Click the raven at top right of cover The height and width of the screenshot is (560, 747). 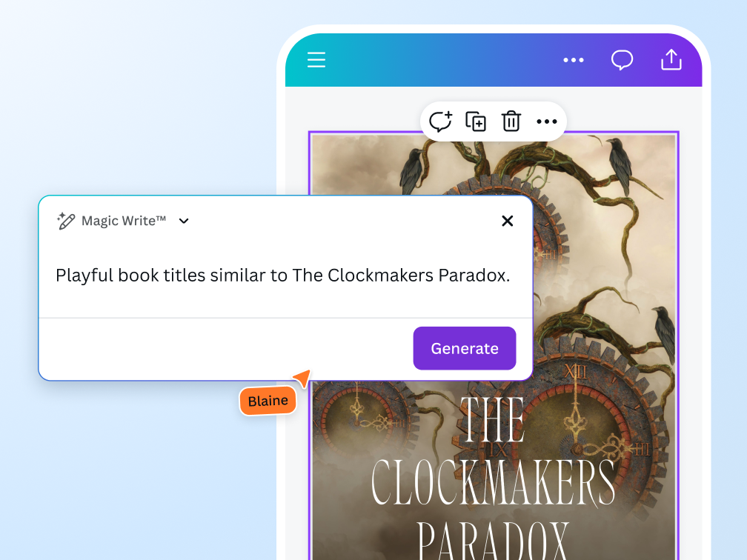pyautogui.click(x=620, y=164)
